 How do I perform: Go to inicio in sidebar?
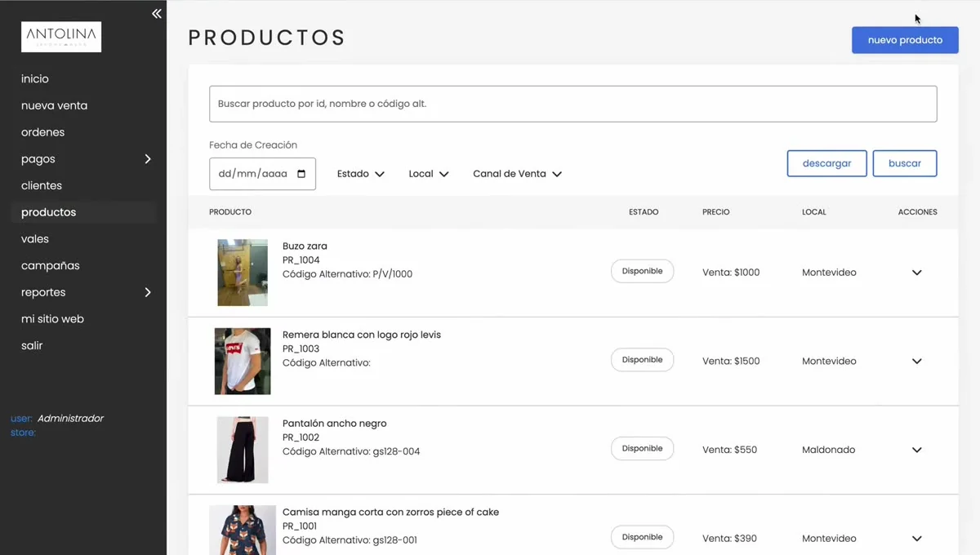35,79
